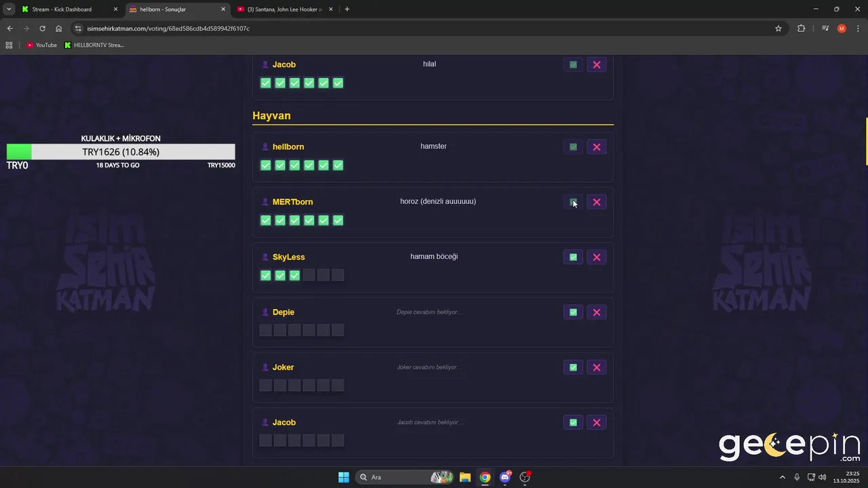Click Depie's player avatar icon
The width and height of the screenshot is (868, 488).
(x=265, y=312)
